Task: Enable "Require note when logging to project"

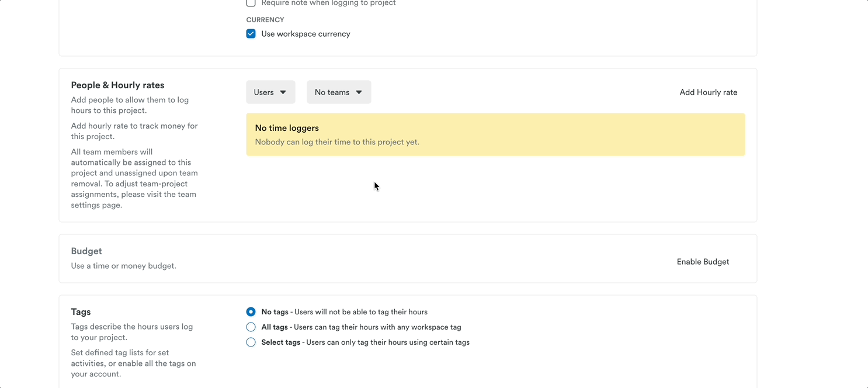Action: [x=251, y=3]
